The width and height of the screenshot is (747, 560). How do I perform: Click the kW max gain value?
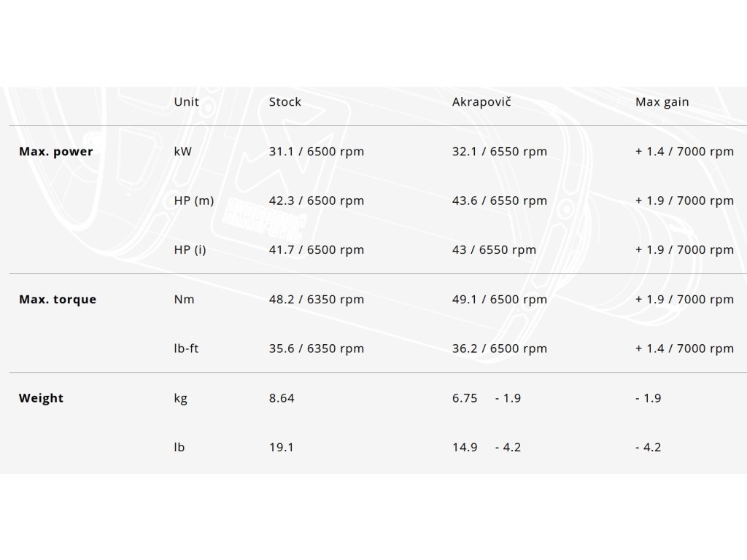[684, 152]
